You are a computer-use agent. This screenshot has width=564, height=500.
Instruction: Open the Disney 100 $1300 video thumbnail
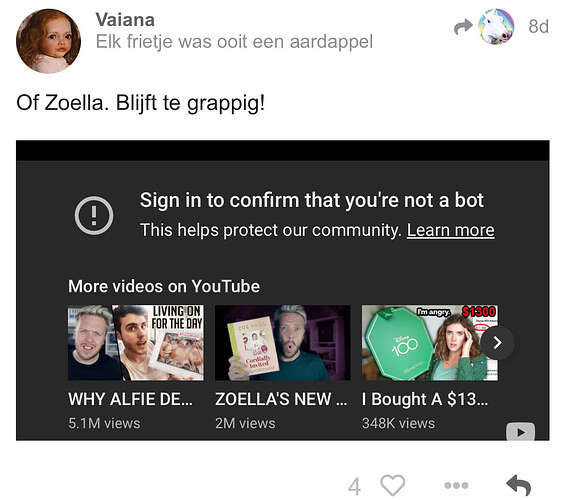click(429, 342)
